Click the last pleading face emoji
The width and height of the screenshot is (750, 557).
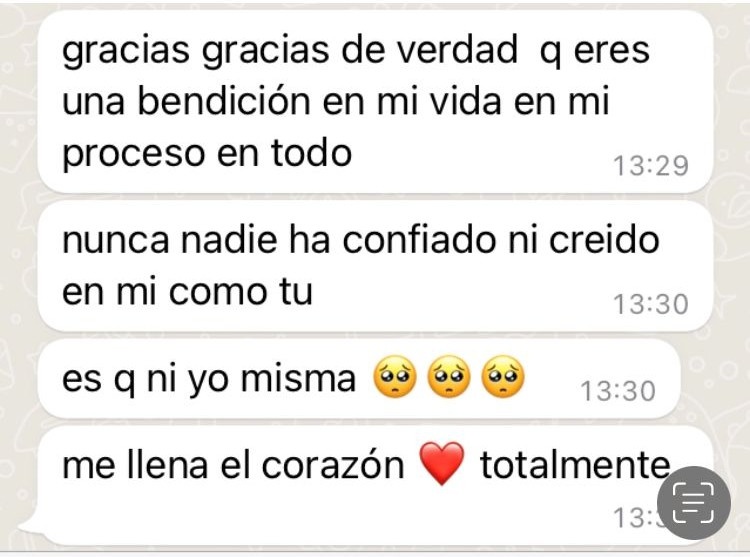[x=502, y=377]
